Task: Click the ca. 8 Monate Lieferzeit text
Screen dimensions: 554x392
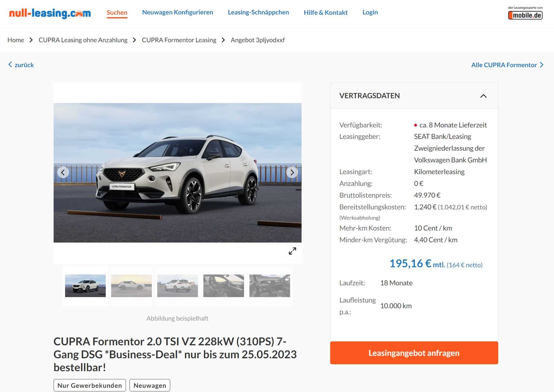Action: tap(453, 125)
